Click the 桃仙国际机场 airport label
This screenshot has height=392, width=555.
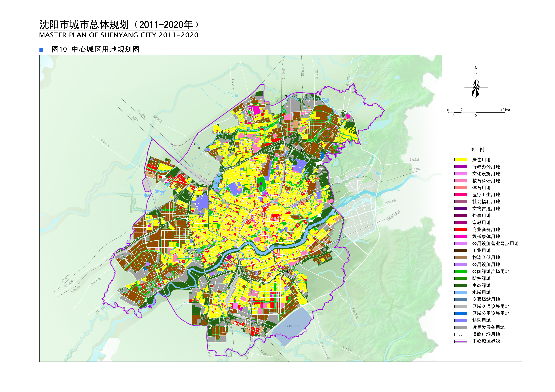292,326
